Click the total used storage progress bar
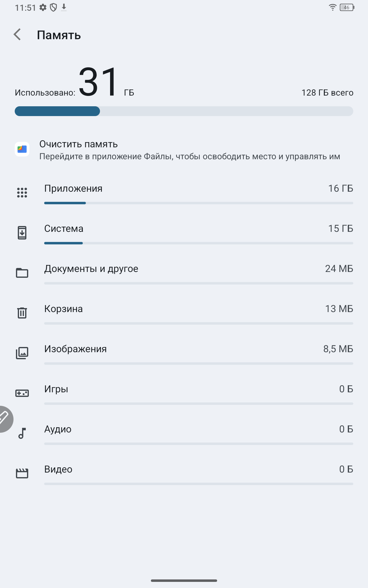 pos(184,111)
